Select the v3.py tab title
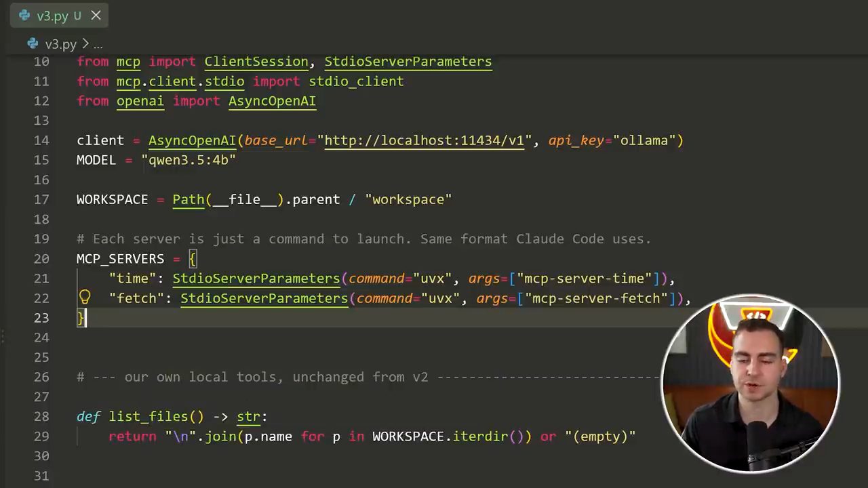 click(x=53, y=16)
